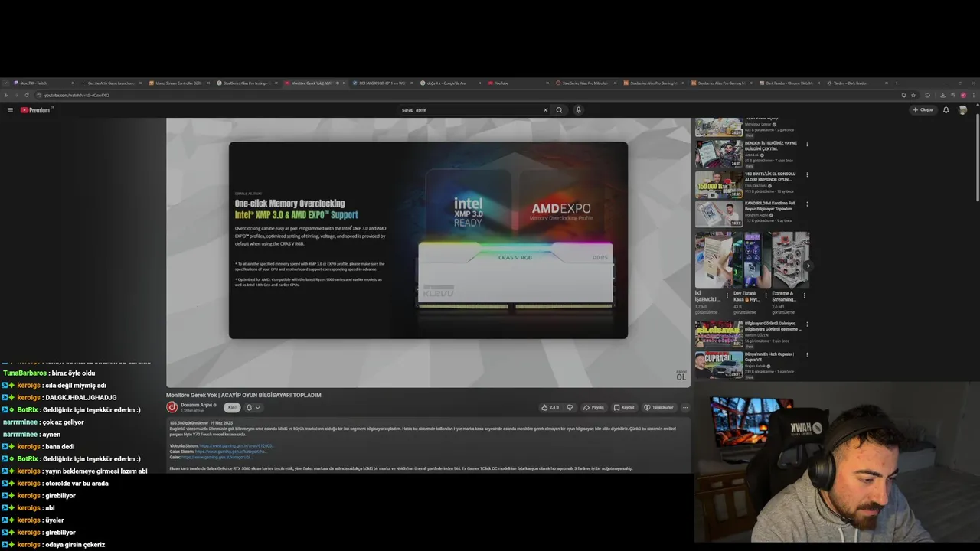Screen dimensions: 980x551
Task: Open Dünya'nın En Hızlı Cuprası thumbnail
Action: pos(719,364)
